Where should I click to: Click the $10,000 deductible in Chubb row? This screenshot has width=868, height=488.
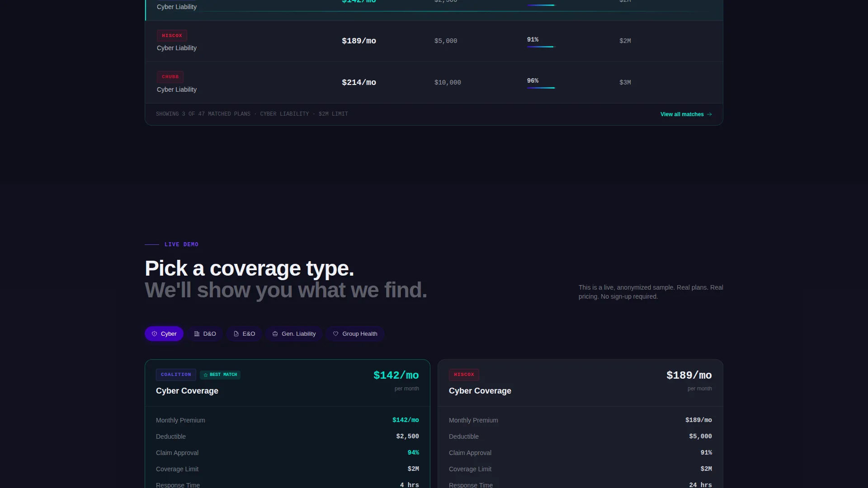click(x=448, y=83)
